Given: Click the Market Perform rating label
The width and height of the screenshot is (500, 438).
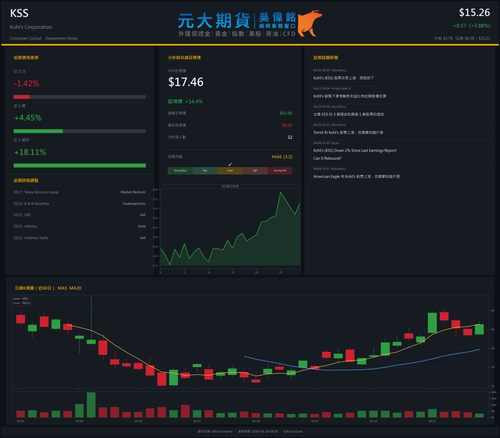Looking at the screenshot, I should point(133,192).
